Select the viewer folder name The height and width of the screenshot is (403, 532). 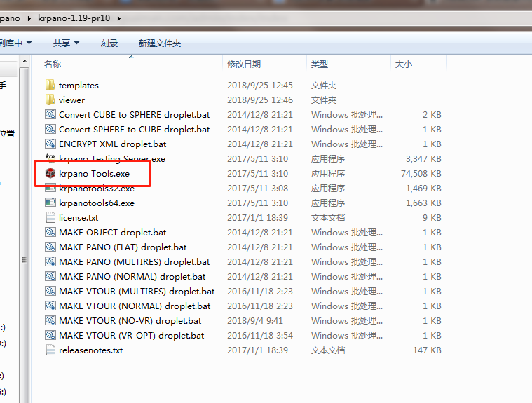[71, 100]
